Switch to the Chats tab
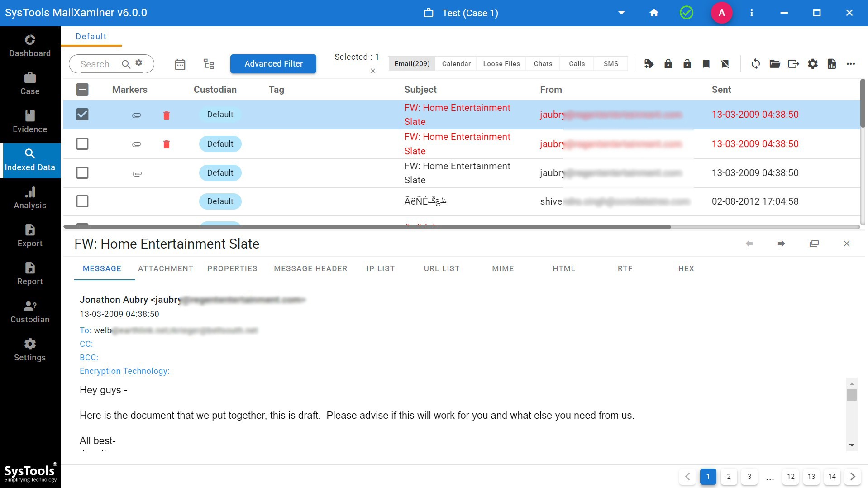 coord(543,64)
